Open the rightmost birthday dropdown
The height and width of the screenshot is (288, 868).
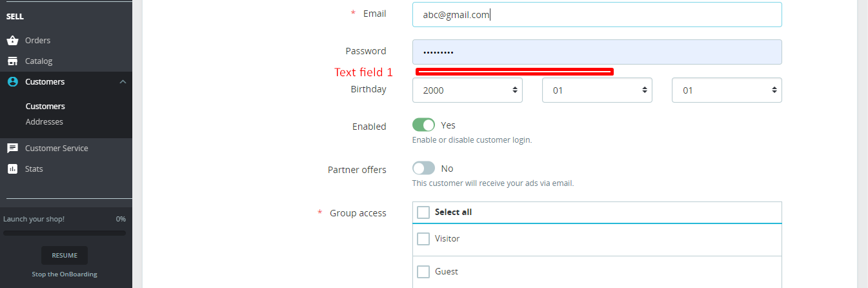click(x=727, y=90)
